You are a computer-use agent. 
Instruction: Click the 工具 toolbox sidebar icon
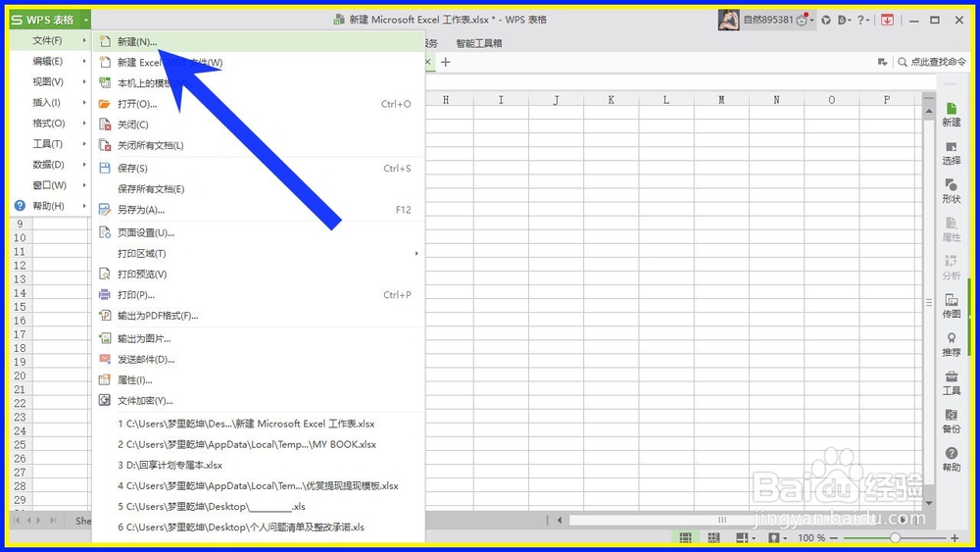(952, 376)
